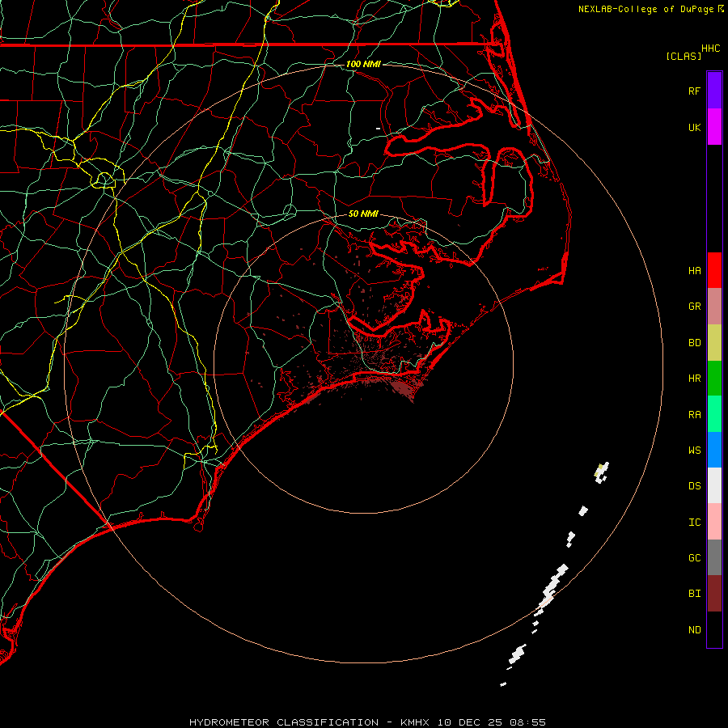Click the dark red biological echo cluster on the coast

(403, 388)
